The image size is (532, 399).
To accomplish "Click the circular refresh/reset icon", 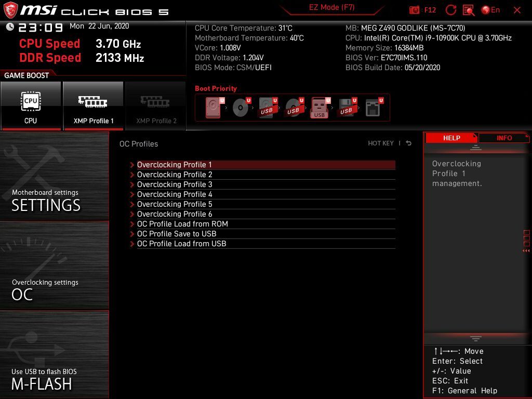I will coord(450,10).
